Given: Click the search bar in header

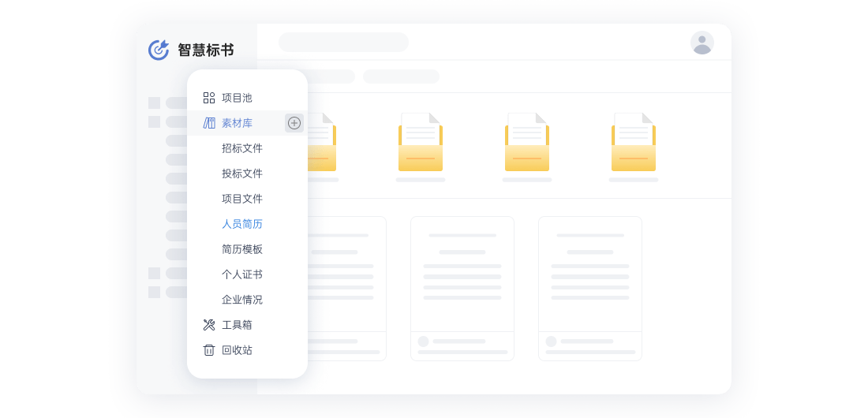Looking at the screenshot, I should [343, 42].
